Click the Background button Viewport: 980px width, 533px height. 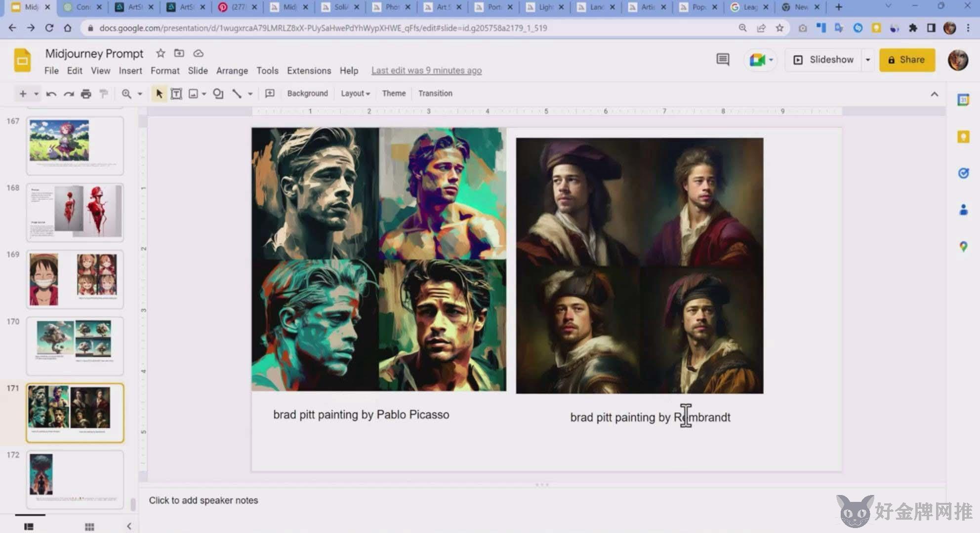click(x=307, y=93)
